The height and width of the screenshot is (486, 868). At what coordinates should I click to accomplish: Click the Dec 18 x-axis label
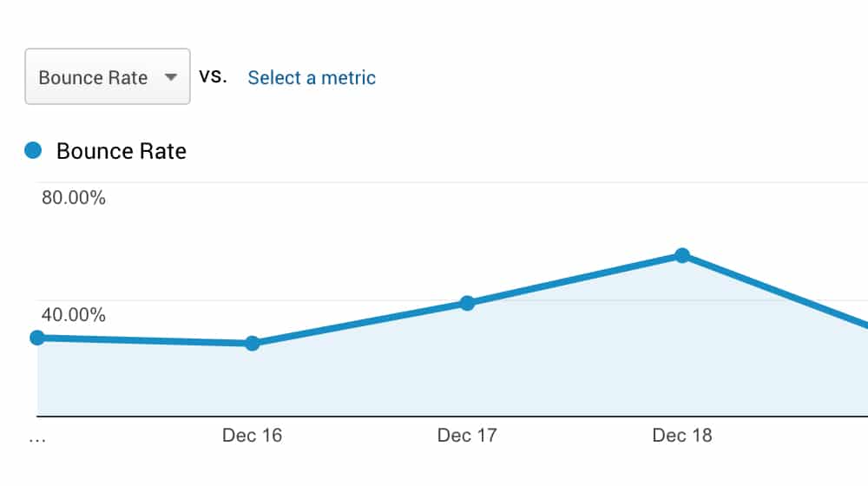coord(682,435)
